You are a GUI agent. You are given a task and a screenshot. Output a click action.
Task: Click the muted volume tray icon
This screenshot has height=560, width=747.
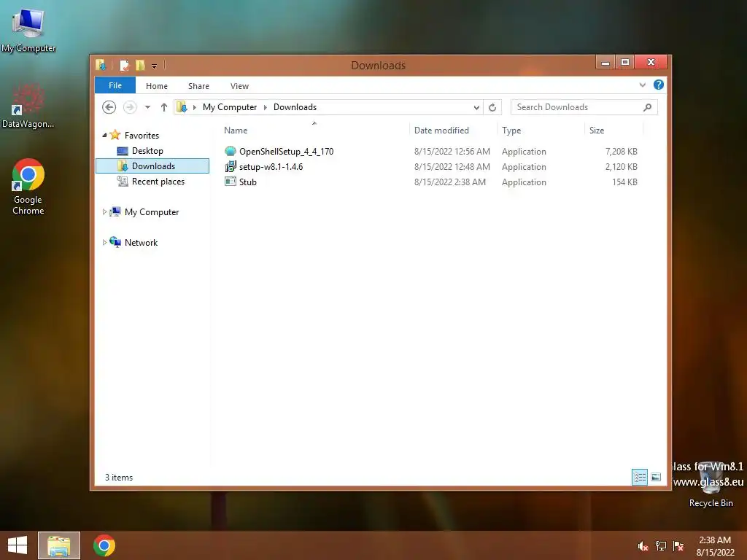pos(643,546)
